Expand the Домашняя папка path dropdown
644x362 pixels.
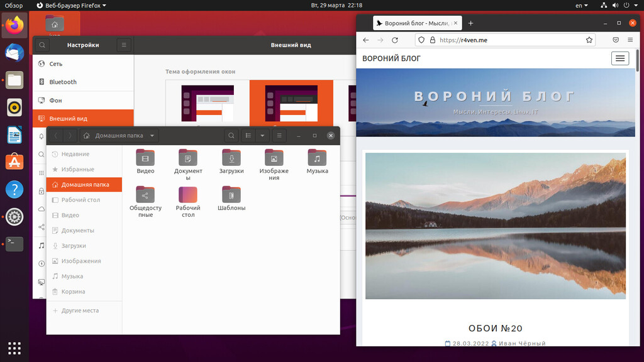(152, 135)
